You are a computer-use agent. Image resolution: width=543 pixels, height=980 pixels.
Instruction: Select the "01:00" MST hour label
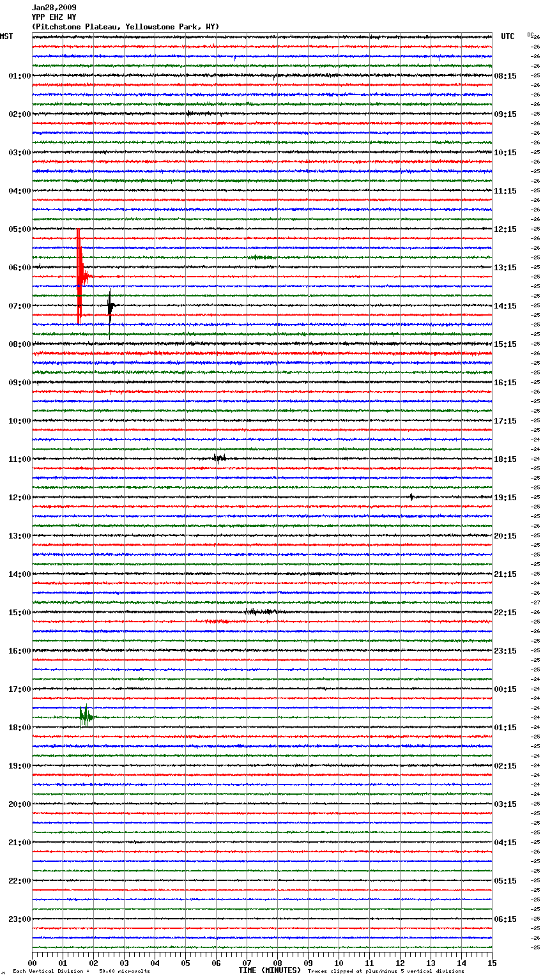pos(20,76)
